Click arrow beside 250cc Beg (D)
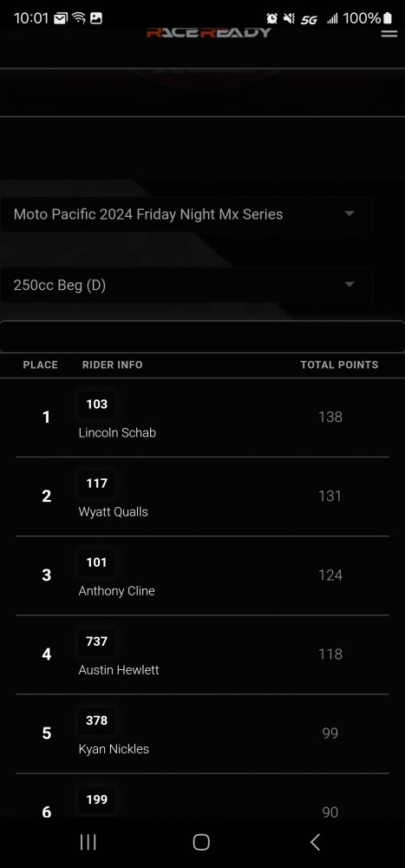The height and width of the screenshot is (868, 405). click(x=349, y=285)
